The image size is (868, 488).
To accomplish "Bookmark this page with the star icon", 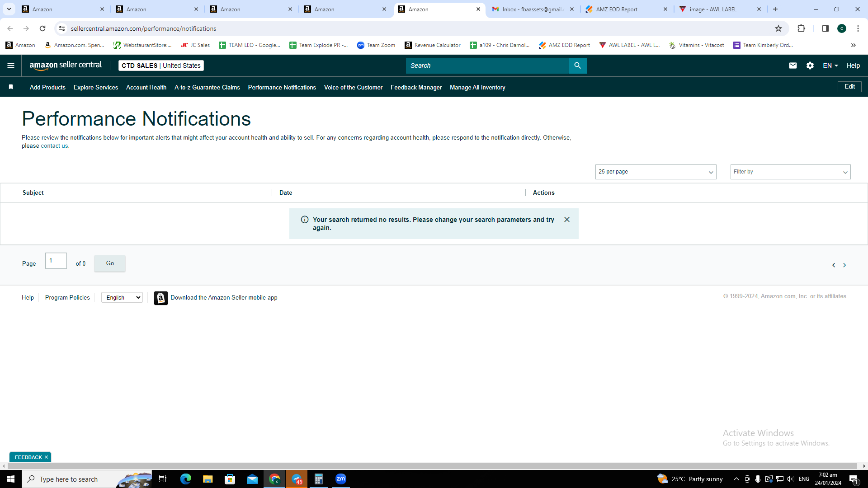I will [778, 28].
